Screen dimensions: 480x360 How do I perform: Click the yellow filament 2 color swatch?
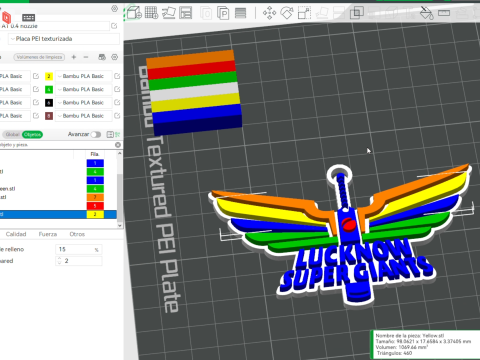pos(49,76)
